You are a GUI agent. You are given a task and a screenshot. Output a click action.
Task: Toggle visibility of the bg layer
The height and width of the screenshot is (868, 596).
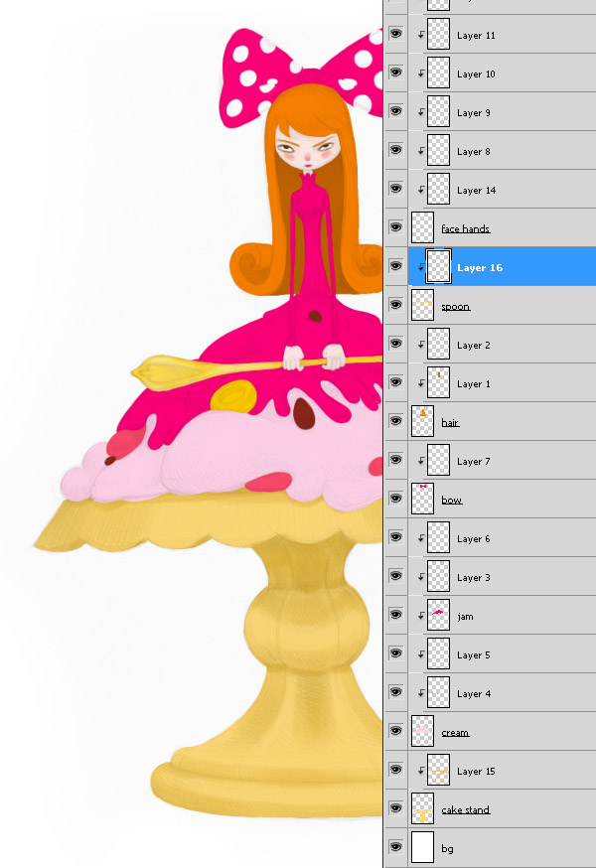pyautogui.click(x=395, y=847)
